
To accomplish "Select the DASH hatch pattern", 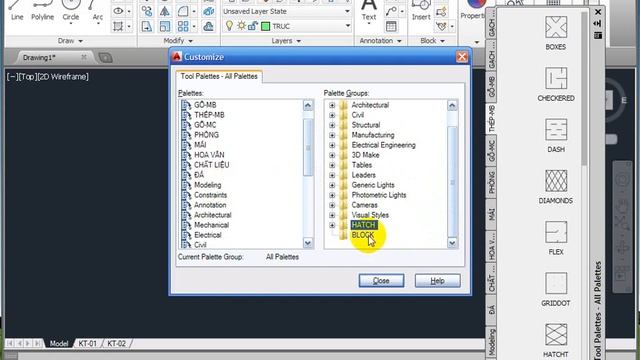I will (556, 136).
